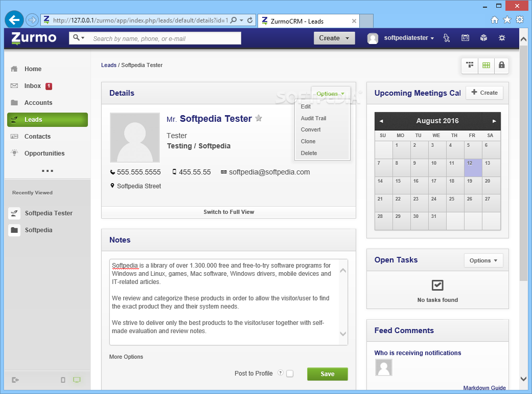The image size is (532, 394).
Task: Toggle the Details Options dropdown
Action: pyautogui.click(x=331, y=94)
